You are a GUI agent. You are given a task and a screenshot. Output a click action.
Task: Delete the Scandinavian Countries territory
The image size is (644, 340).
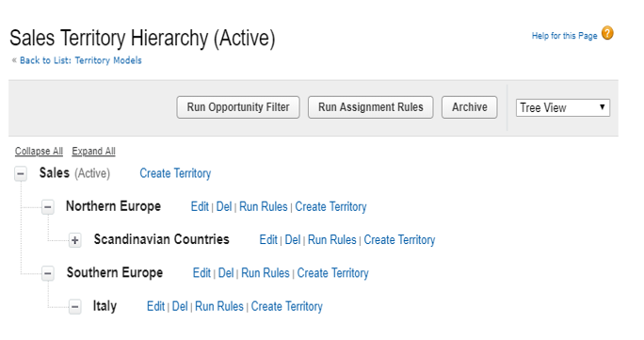click(x=293, y=240)
